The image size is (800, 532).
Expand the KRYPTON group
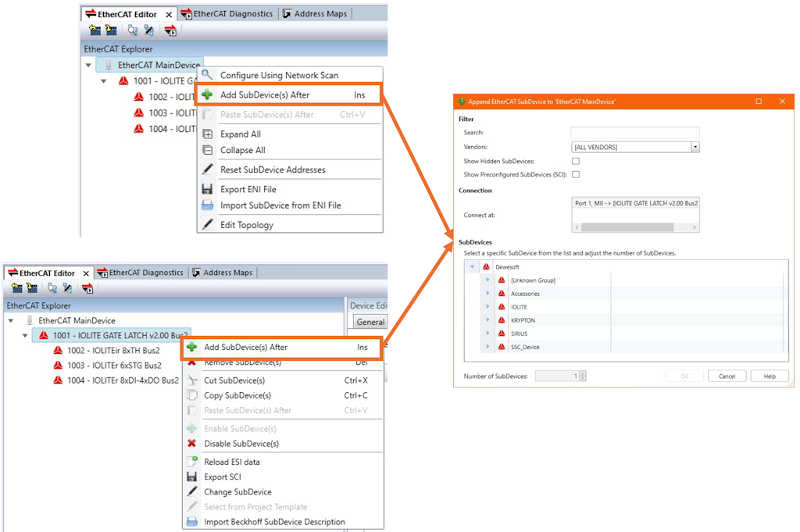(x=487, y=320)
